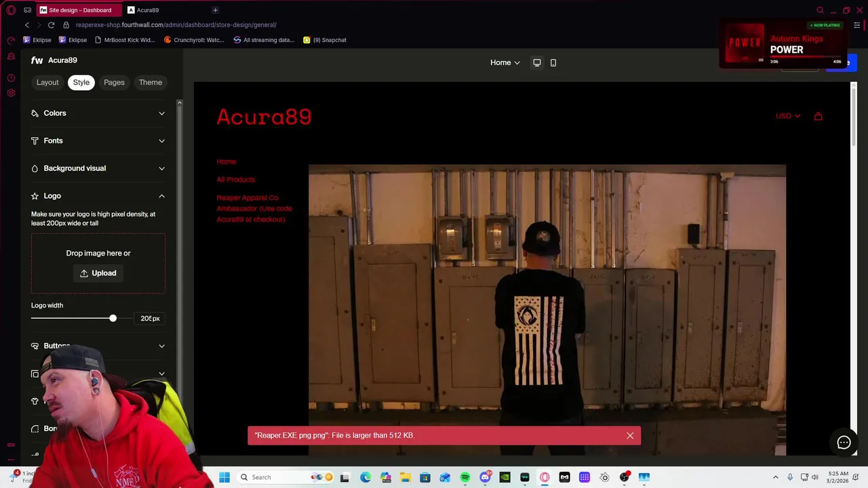Switch to the Acura89 browser tab

point(166,10)
